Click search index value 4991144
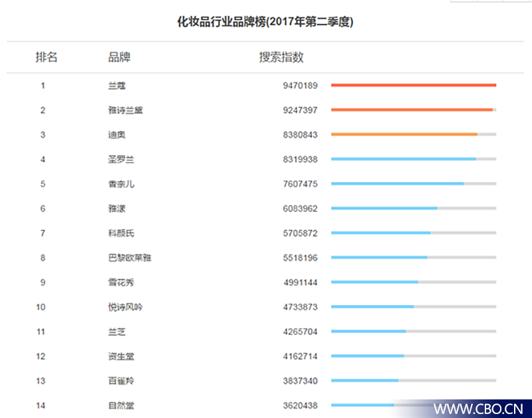The height and width of the screenshot is (418, 532). click(301, 282)
